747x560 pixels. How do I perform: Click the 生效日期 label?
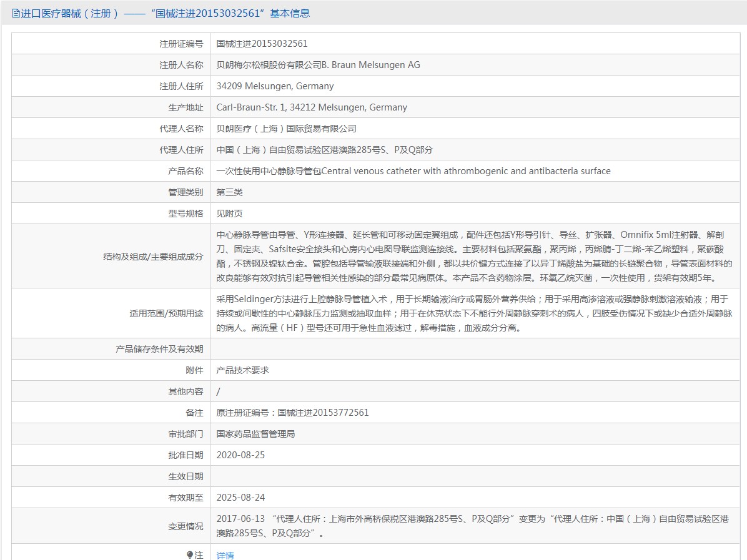coord(186,476)
